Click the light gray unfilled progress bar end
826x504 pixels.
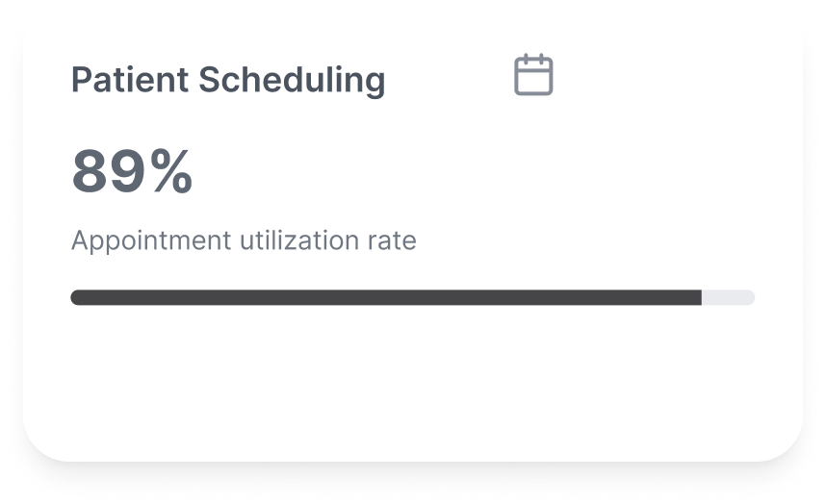pos(728,297)
